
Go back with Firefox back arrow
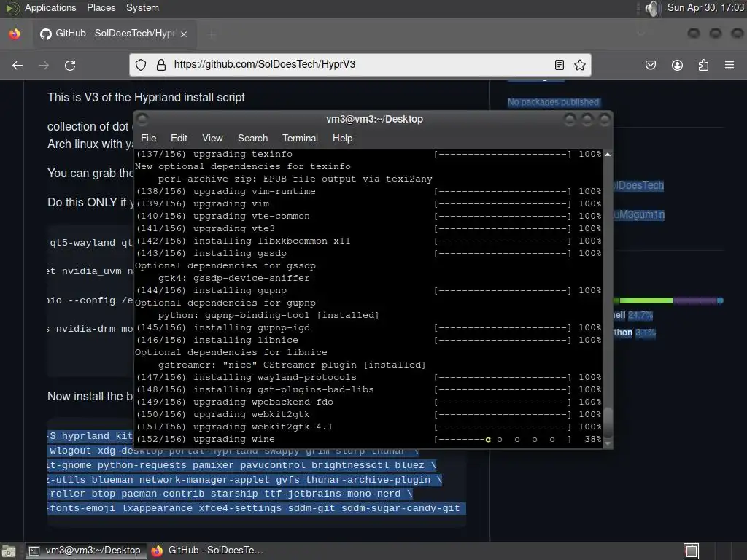(x=18, y=65)
